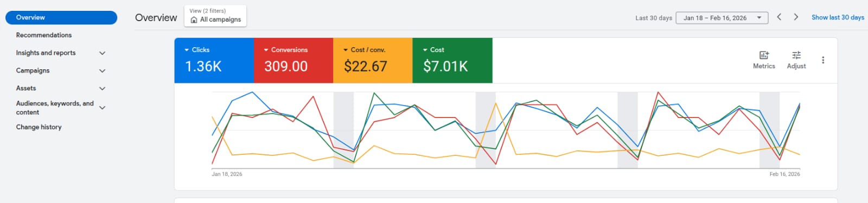Click the Last 30 days label

click(x=654, y=18)
